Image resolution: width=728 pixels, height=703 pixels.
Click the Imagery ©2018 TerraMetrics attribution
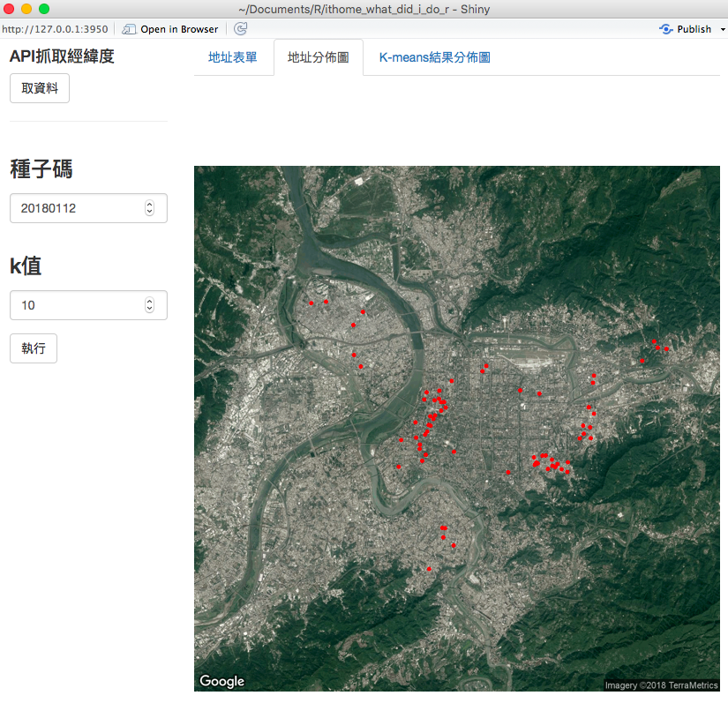point(661,685)
